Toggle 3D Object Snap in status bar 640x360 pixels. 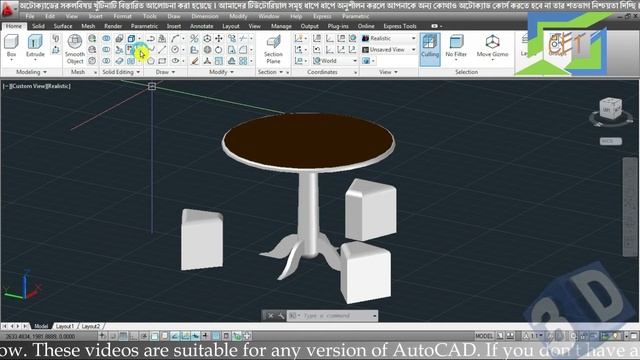pos(164,336)
